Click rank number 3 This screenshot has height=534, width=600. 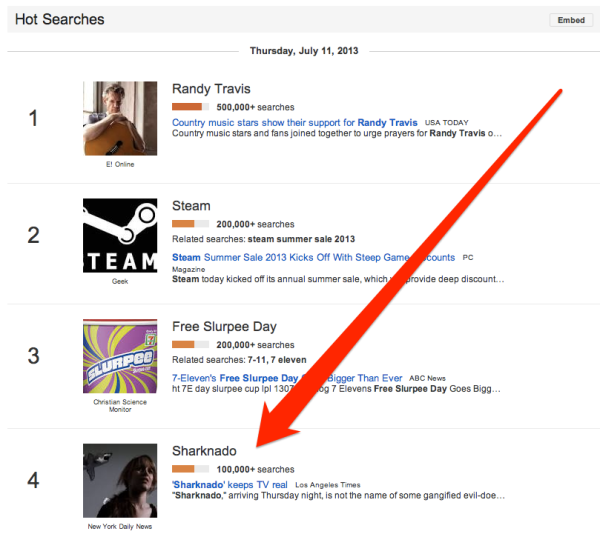coord(33,356)
